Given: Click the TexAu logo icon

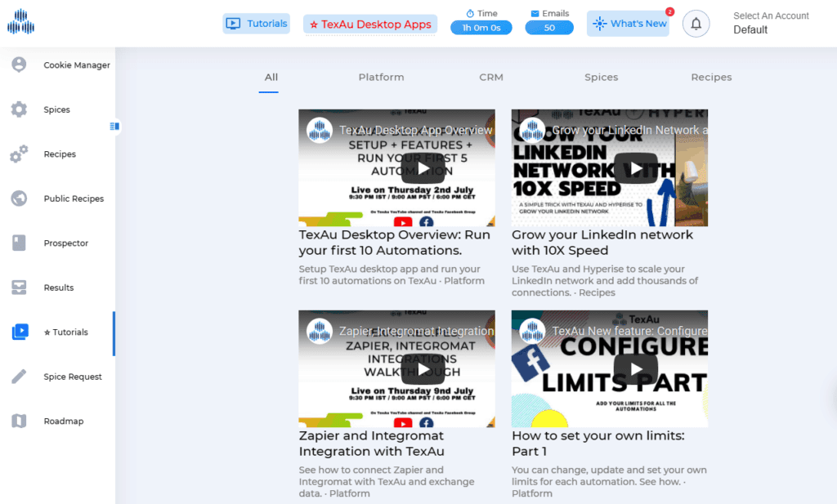Looking at the screenshot, I should point(20,21).
